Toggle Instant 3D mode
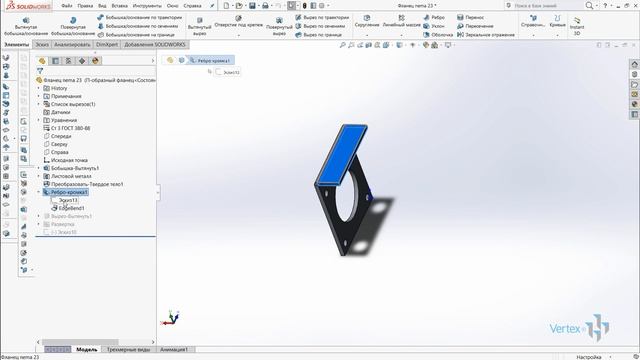The image size is (640, 360). click(x=576, y=26)
